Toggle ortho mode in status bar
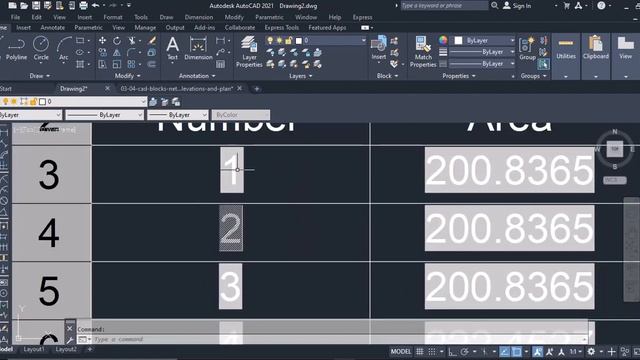Viewport: 640px width, 360px height. pyautogui.click(x=452, y=351)
